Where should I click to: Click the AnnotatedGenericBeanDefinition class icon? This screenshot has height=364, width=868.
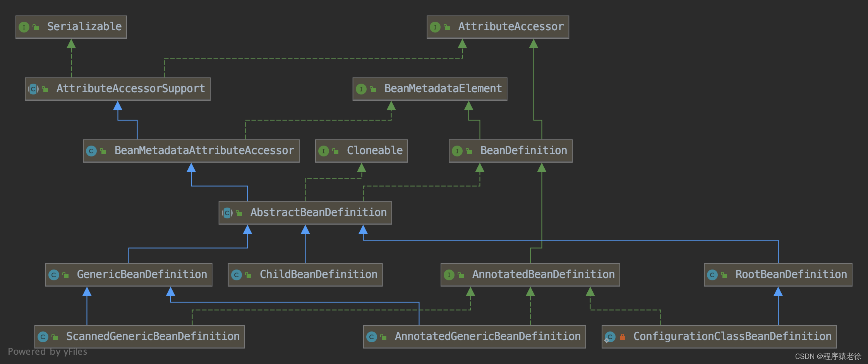point(372,337)
